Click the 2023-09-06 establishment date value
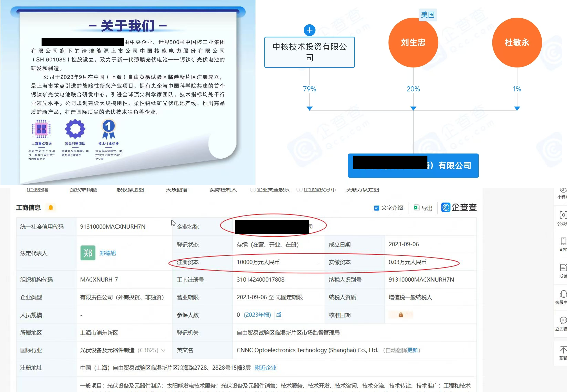Image resolution: width=567 pixels, height=392 pixels. (x=404, y=244)
